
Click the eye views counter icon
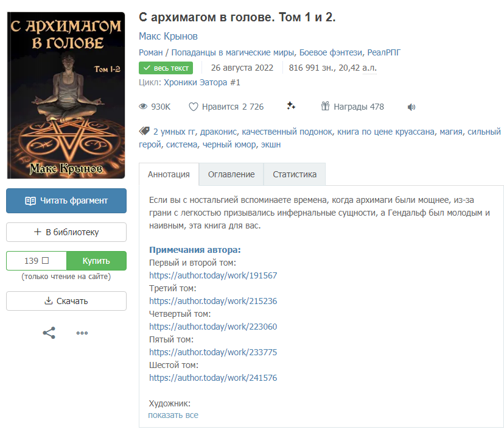[x=143, y=107]
